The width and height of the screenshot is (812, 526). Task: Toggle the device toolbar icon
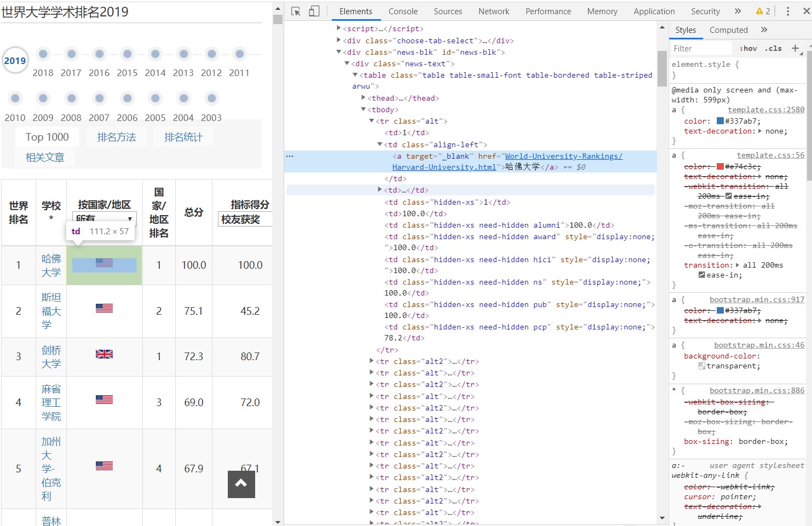[x=314, y=11]
